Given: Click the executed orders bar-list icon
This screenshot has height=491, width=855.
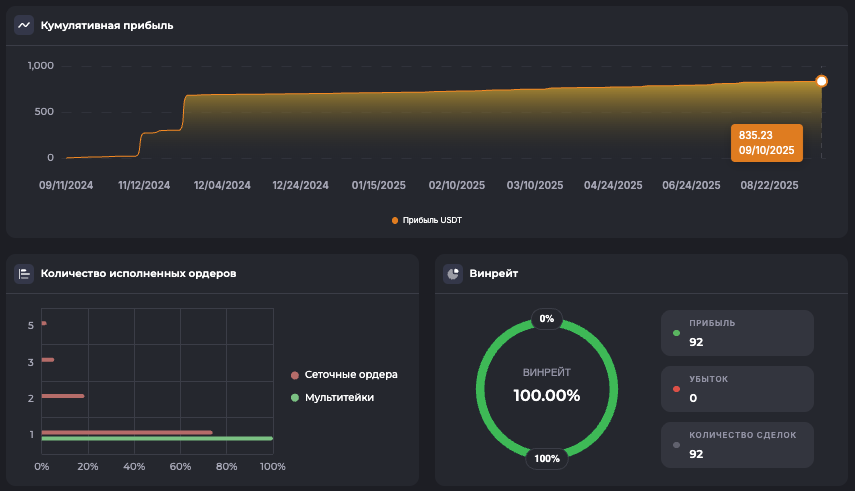Looking at the screenshot, I should [x=24, y=273].
